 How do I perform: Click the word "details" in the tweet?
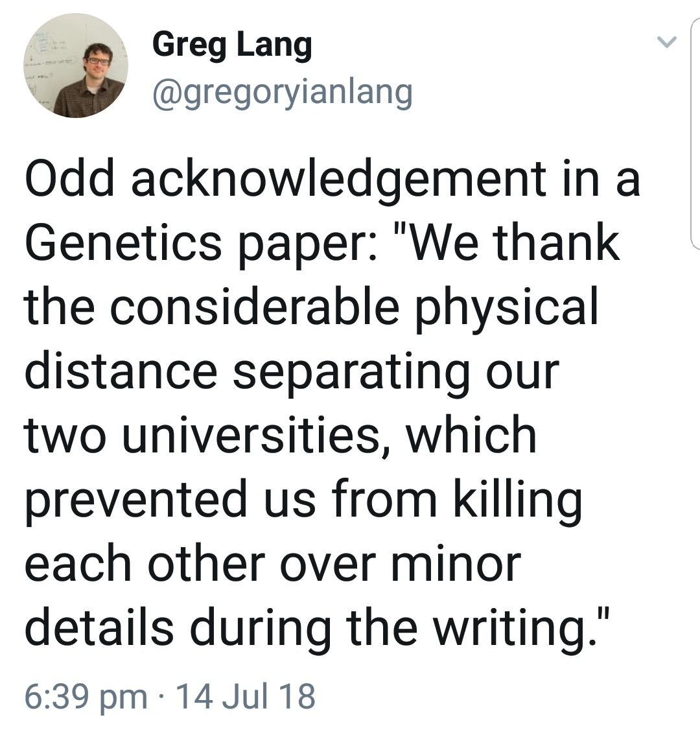click(x=99, y=627)
